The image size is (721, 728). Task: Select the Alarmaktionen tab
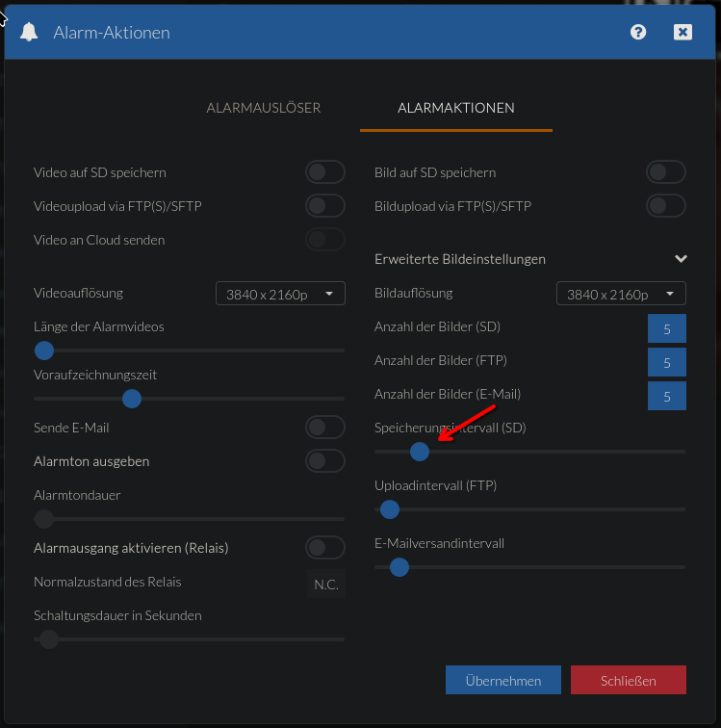[455, 108]
